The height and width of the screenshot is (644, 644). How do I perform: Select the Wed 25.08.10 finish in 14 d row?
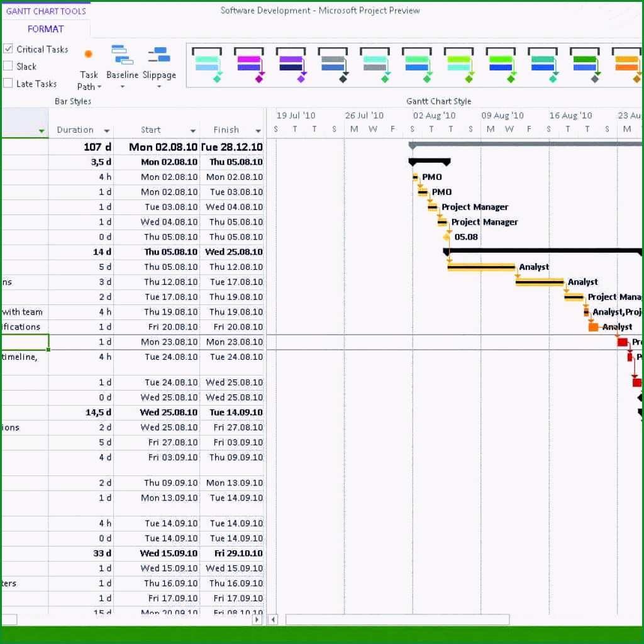[231, 252]
